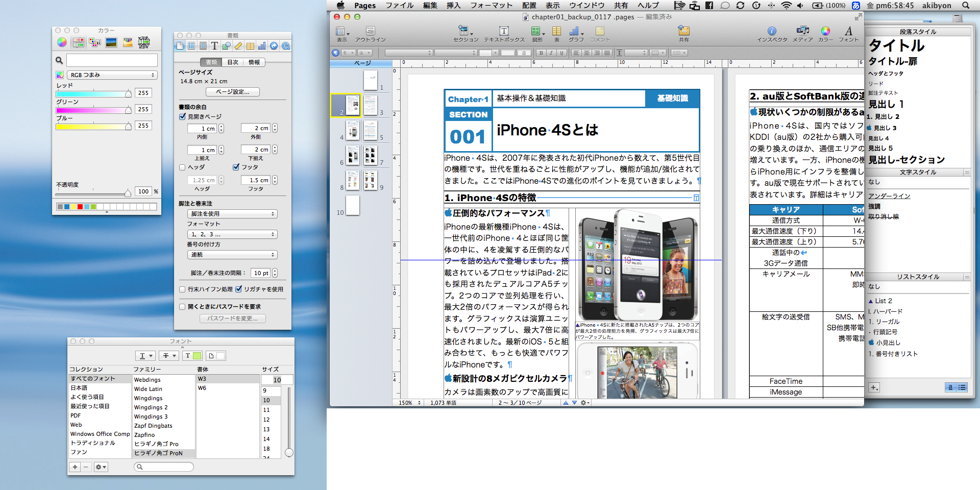980x490 pixels.
Task: Open the 150% zoom level popup
Action: [410, 403]
